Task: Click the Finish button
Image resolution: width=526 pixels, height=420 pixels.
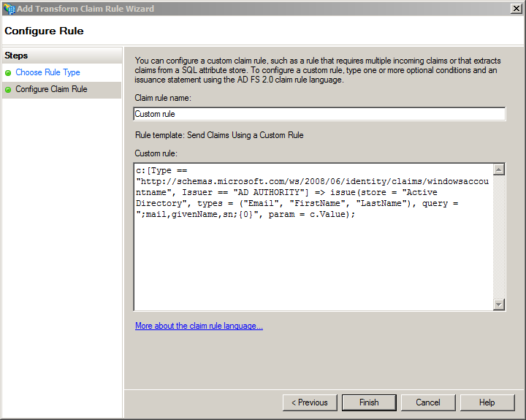Action: pyautogui.click(x=369, y=402)
